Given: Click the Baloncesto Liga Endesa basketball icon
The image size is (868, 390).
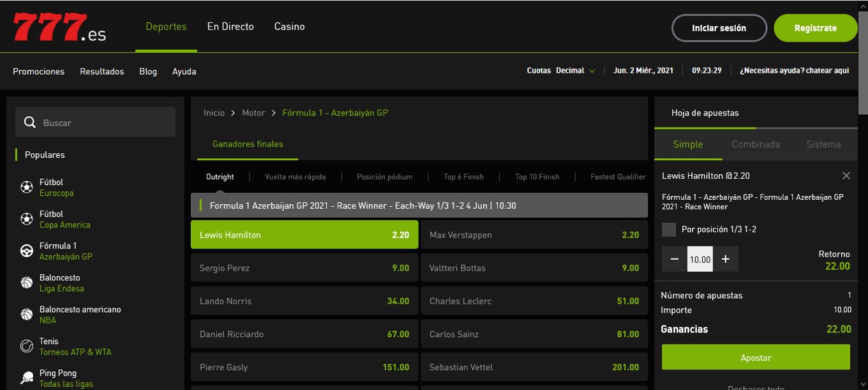Looking at the screenshot, I should coord(27,283).
